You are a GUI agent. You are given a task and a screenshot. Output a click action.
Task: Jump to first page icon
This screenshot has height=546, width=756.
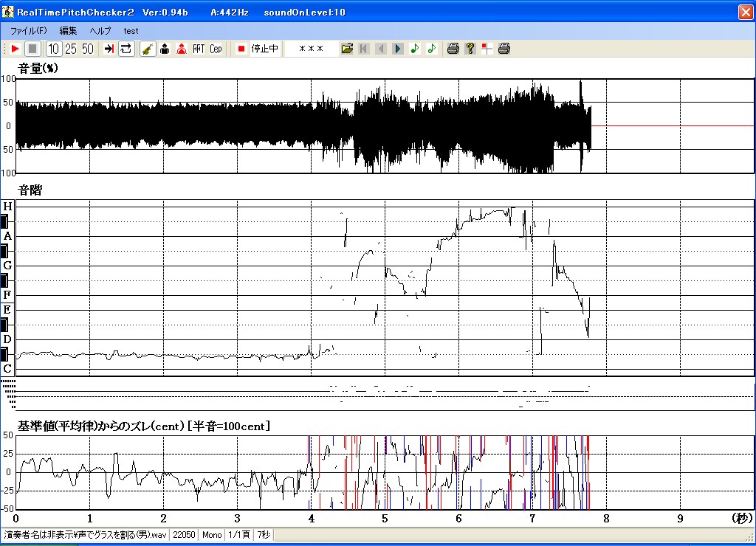point(364,49)
